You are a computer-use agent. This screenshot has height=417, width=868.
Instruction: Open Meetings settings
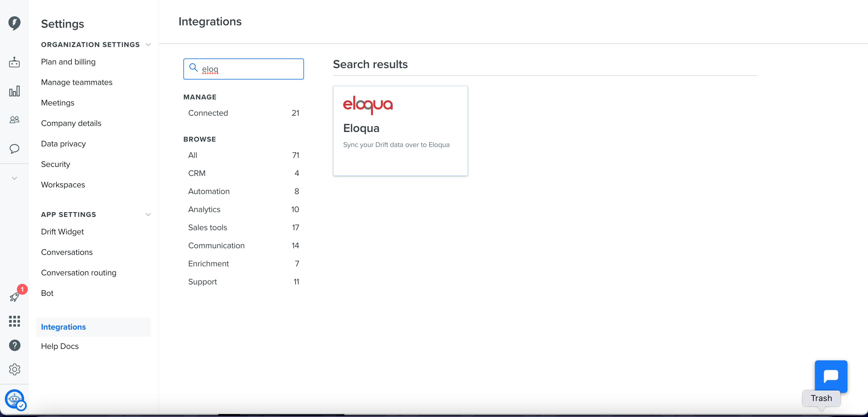[x=58, y=103]
